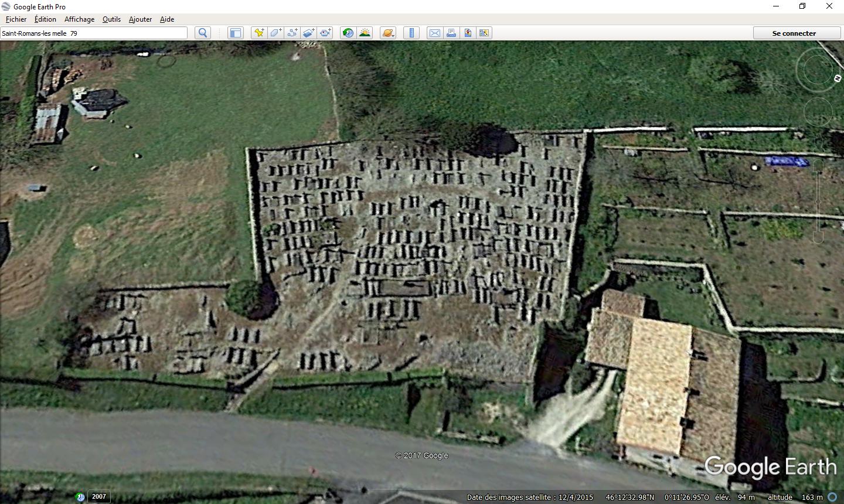Open the planet switcher dropdown icon

pos(388,33)
